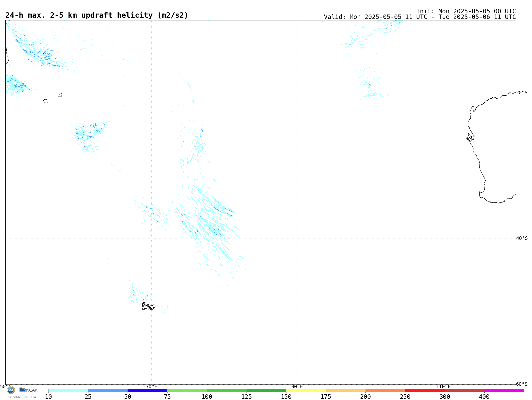
Task: Click the colorbar tick label 75
Action: tap(167, 397)
